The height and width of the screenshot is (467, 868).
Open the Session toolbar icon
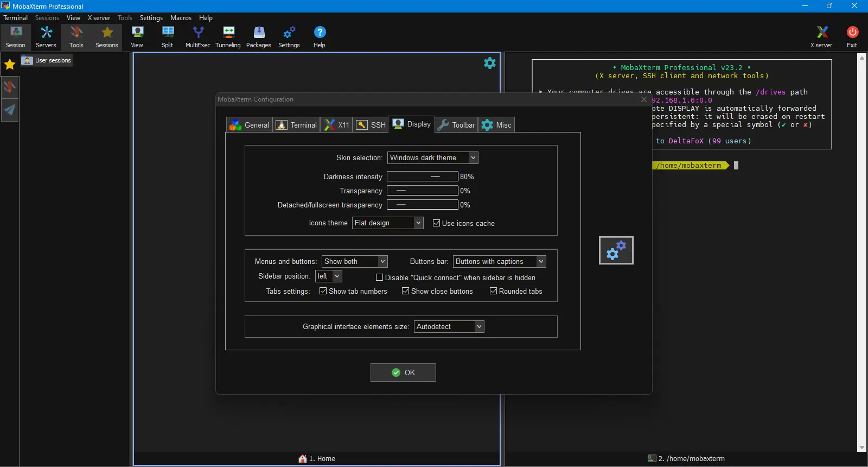click(x=15, y=37)
